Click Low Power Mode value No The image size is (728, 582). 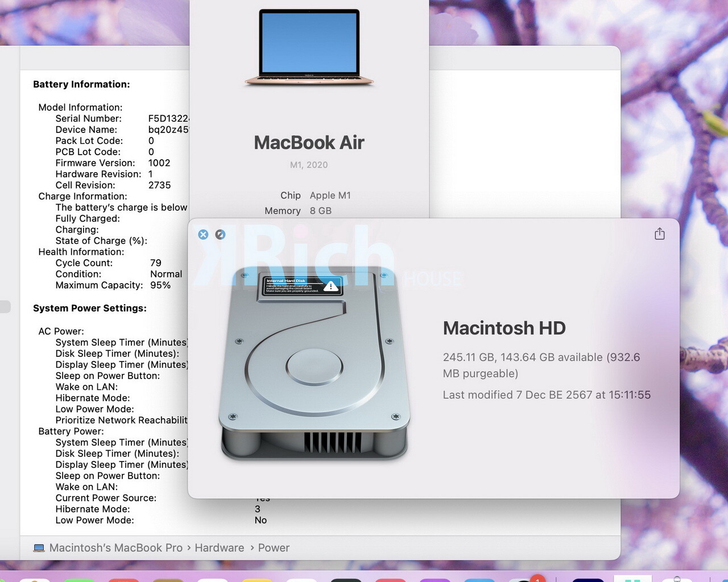click(260, 520)
